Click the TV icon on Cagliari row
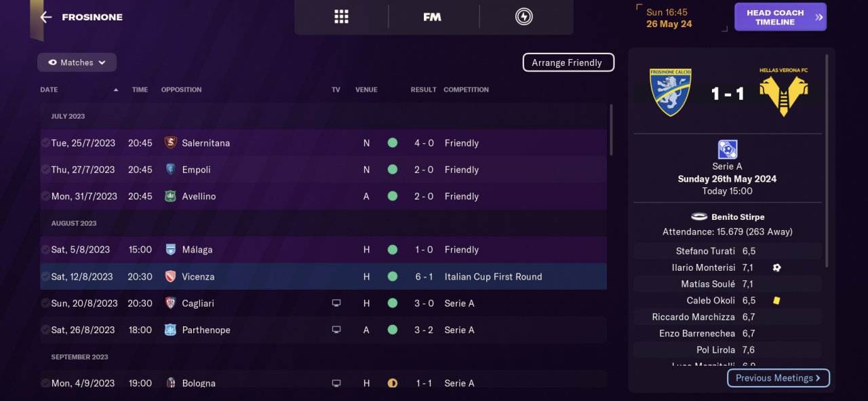 pos(336,303)
